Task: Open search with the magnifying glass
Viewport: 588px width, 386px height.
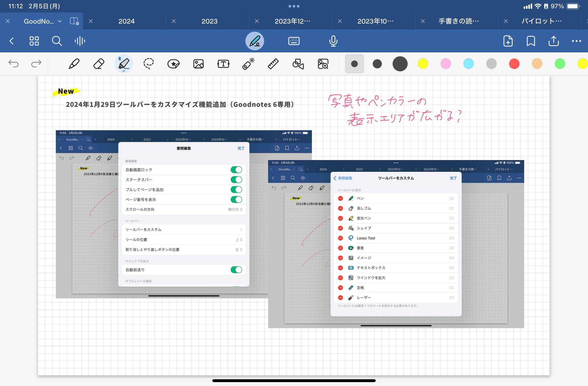Action: [57, 41]
